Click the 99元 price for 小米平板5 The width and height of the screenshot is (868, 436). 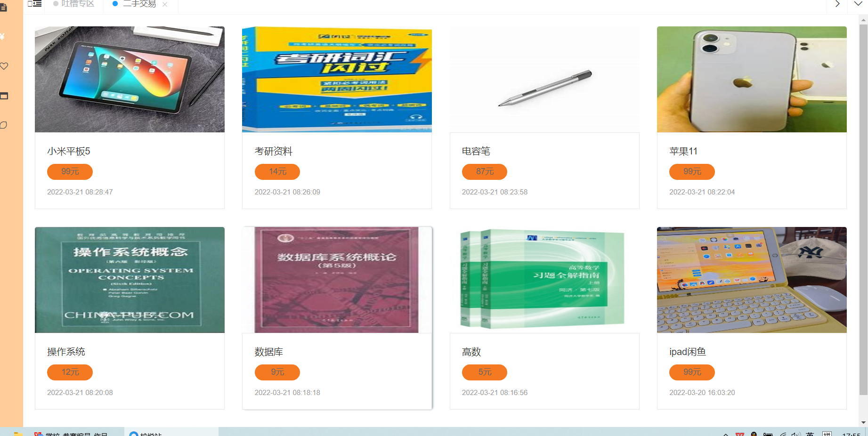[x=70, y=172]
